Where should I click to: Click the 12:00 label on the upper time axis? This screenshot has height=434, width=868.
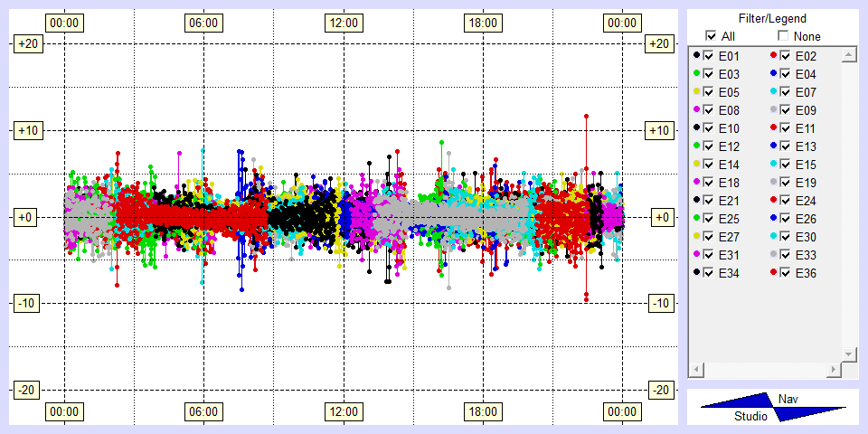click(343, 23)
